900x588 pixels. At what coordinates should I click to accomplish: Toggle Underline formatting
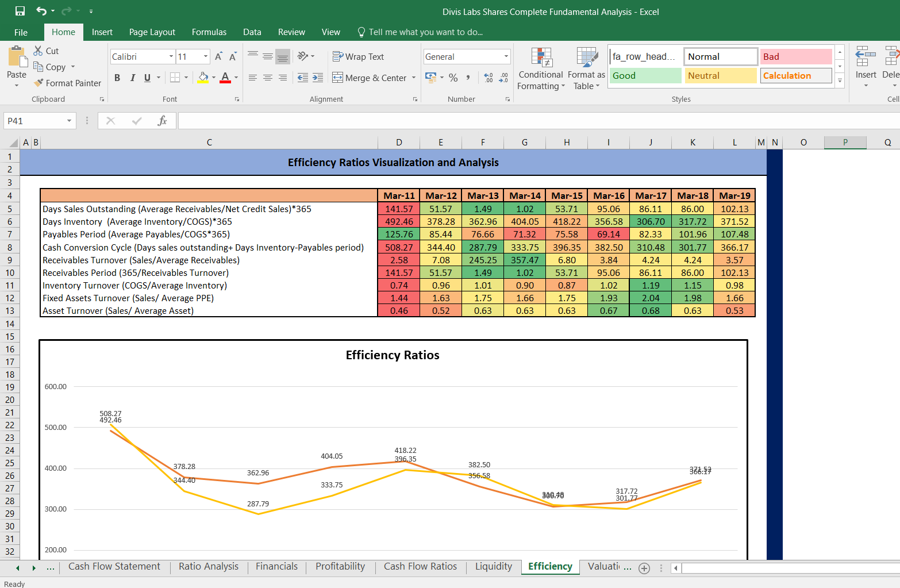[147, 78]
